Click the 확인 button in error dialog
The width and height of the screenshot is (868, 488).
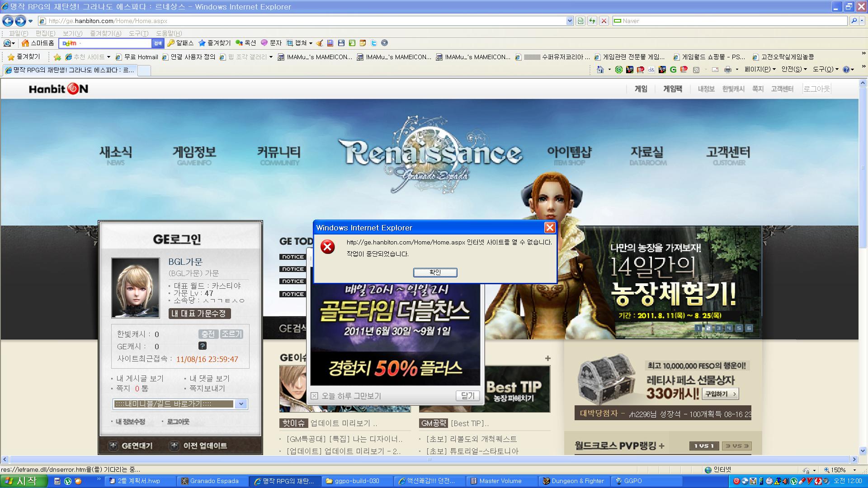click(x=435, y=272)
